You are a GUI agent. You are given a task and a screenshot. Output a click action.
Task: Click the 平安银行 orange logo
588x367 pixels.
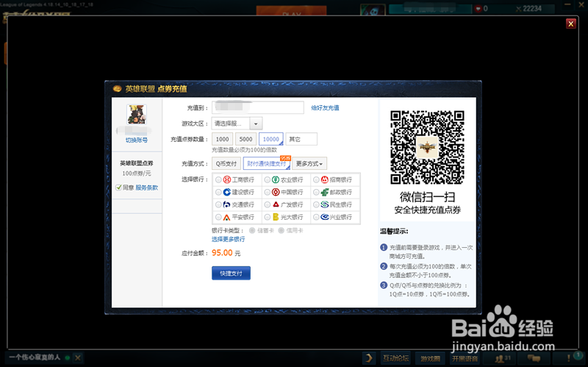click(x=226, y=217)
